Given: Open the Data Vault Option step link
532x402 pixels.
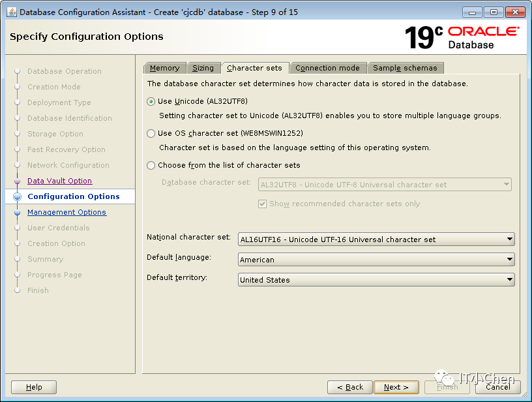Looking at the screenshot, I should point(60,181).
